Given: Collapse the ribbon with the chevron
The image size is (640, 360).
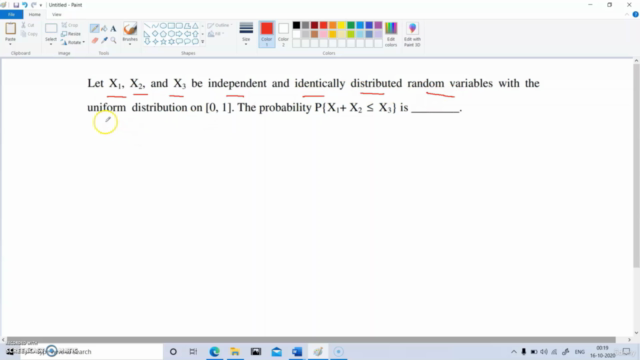Looking at the screenshot, I should click(x=627, y=14).
